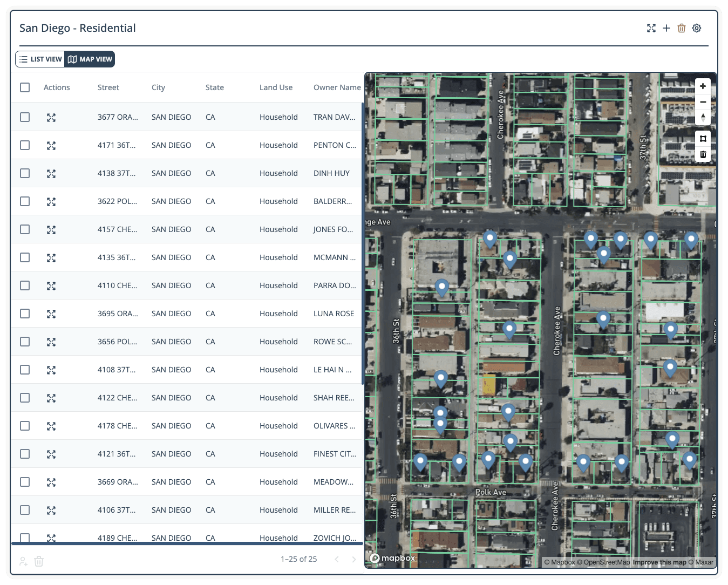This screenshot has width=728, height=585.
Task: Click the Street column header
Action: coord(108,87)
